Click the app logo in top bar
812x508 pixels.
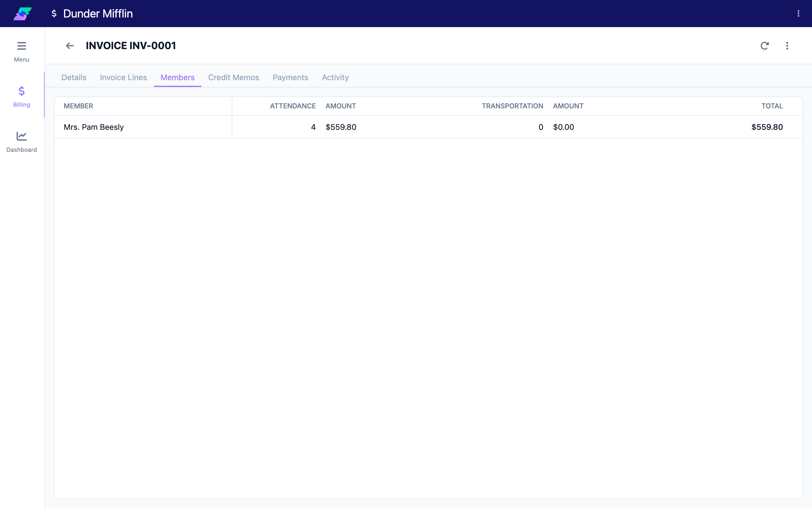coord(23,14)
